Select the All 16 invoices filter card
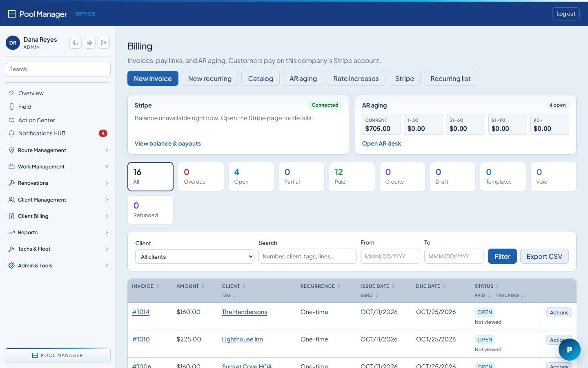The image size is (588, 368). pyautogui.click(x=150, y=177)
